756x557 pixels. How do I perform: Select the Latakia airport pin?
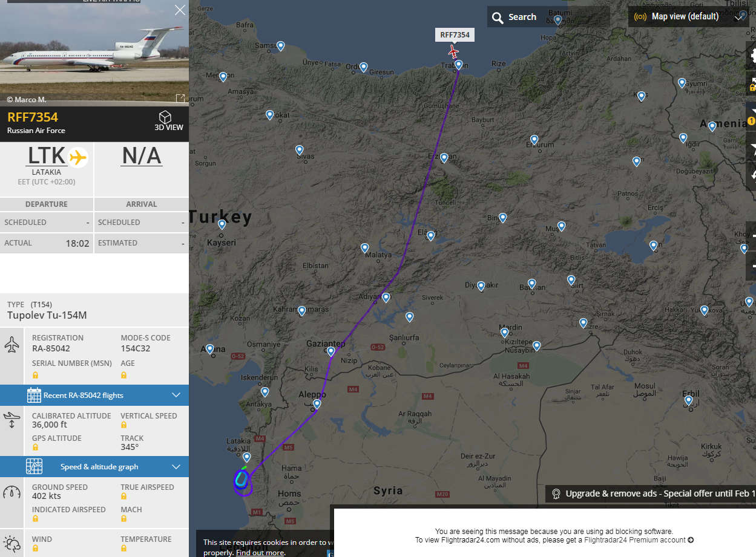[246, 457]
